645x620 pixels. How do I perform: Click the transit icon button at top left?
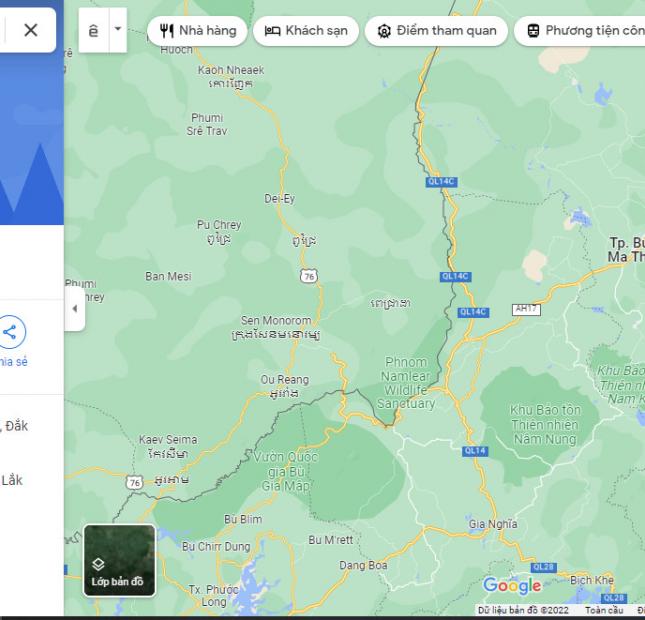coord(94,30)
